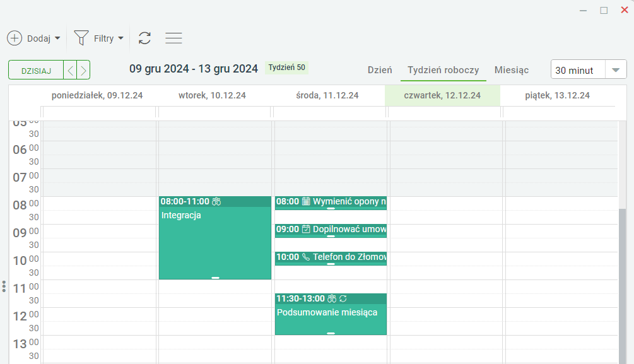Select piątek, 13.12.24 column header
The width and height of the screenshot is (634, 364).
557,95
